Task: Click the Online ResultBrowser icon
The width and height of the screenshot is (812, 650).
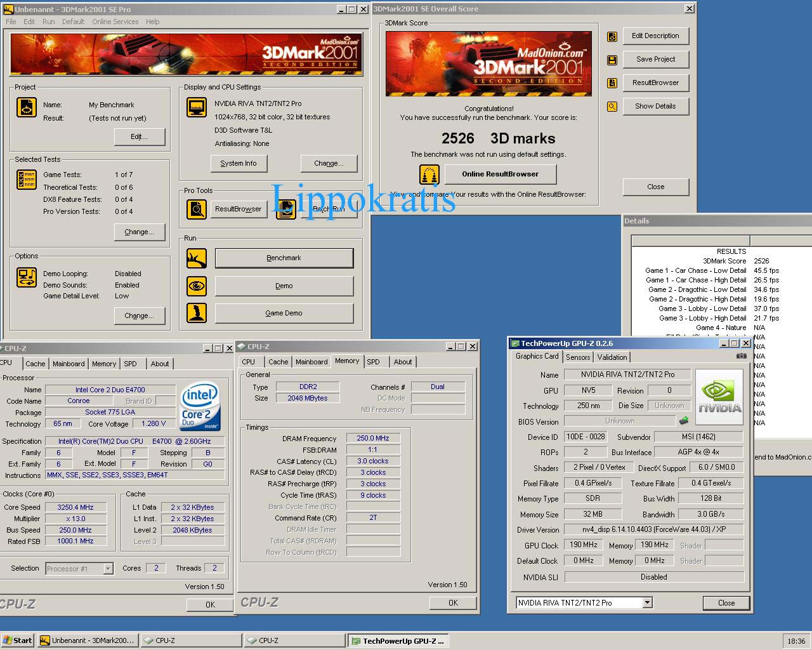Action: 429,174
